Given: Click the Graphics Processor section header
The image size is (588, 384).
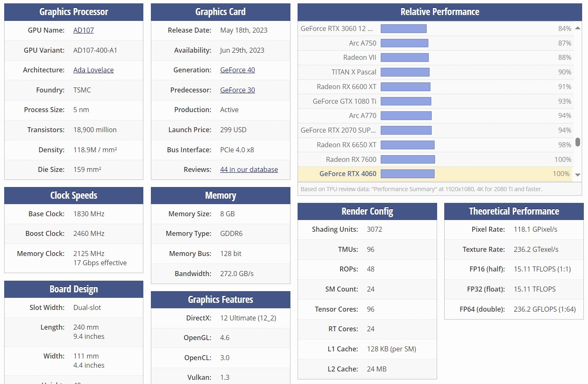Looking at the screenshot, I should 74,12.
